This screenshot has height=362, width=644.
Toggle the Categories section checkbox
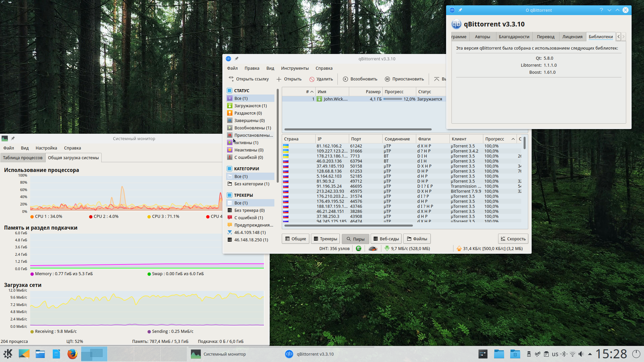pos(229,169)
